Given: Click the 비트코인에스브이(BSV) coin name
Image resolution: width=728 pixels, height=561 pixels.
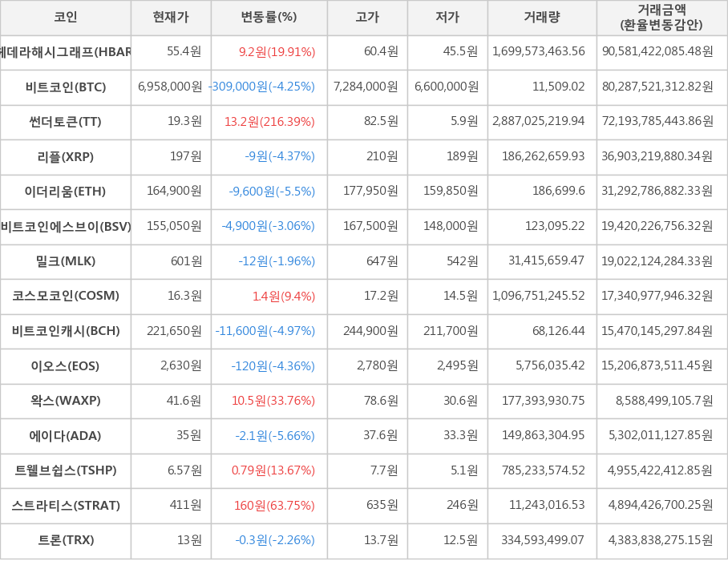Looking at the screenshot, I should coord(66,226).
